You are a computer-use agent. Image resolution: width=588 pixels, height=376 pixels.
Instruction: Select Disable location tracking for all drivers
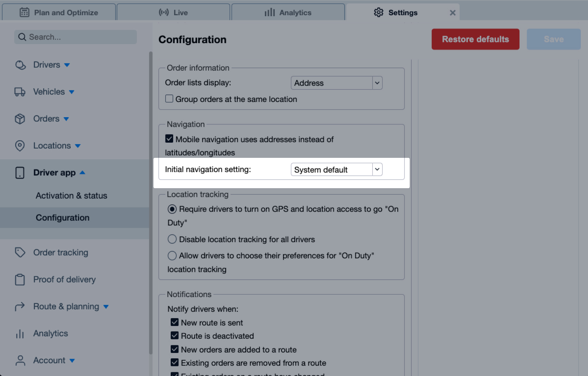[x=172, y=239]
